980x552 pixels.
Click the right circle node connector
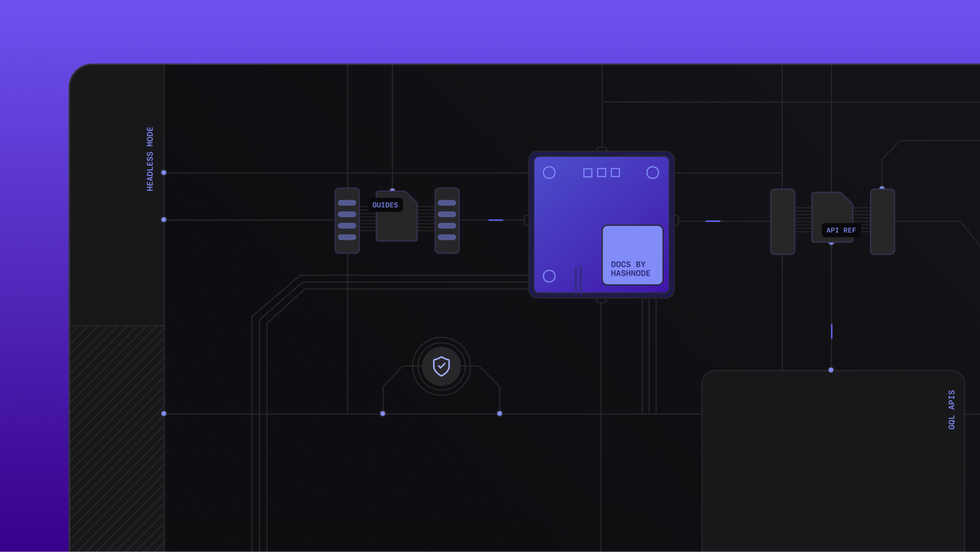[x=652, y=172]
